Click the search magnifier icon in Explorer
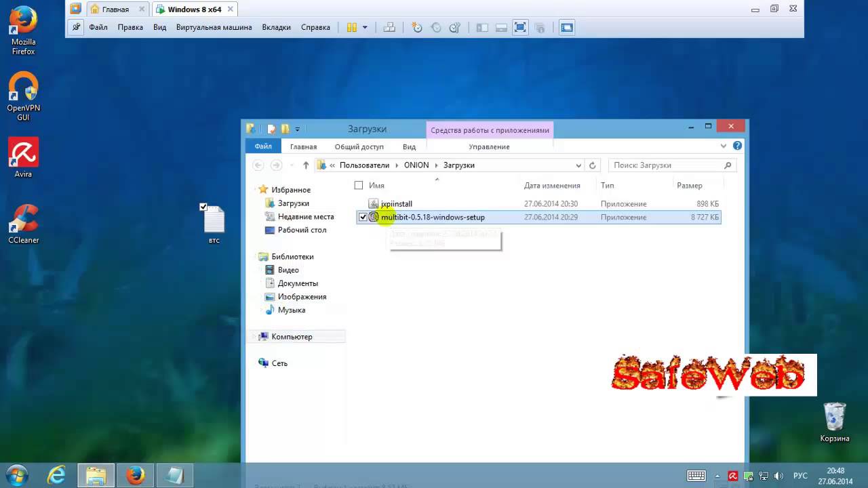 [728, 165]
